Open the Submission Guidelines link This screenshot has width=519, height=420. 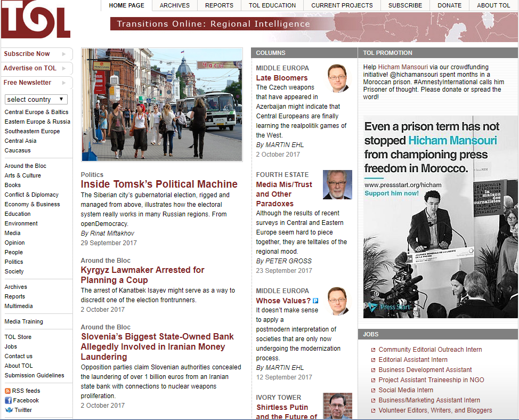click(35, 376)
